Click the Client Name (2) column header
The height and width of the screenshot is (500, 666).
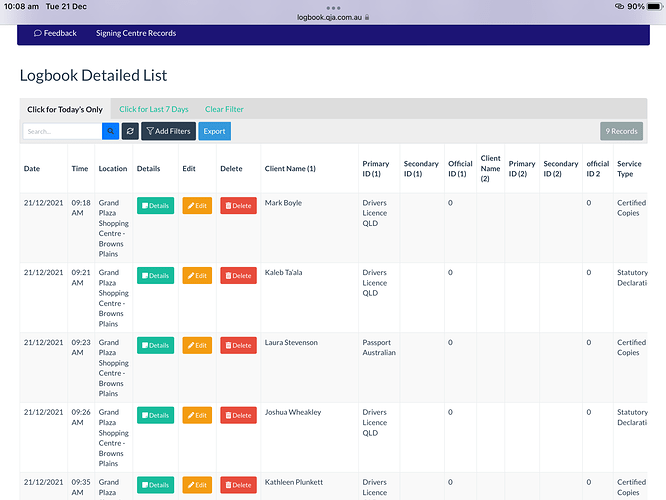(491, 169)
